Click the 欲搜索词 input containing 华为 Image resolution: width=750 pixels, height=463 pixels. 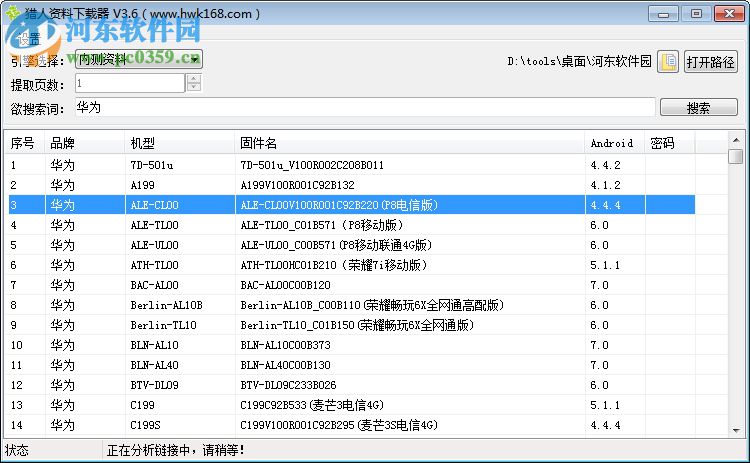(x=365, y=107)
